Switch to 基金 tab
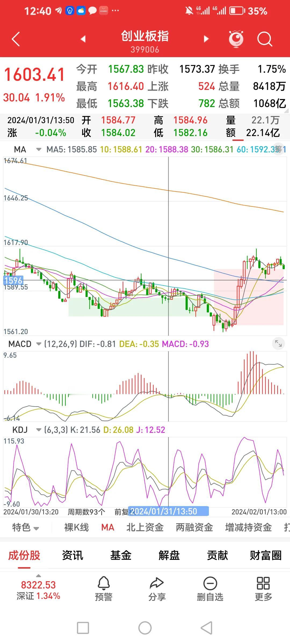The image size is (290, 644). pos(121,555)
